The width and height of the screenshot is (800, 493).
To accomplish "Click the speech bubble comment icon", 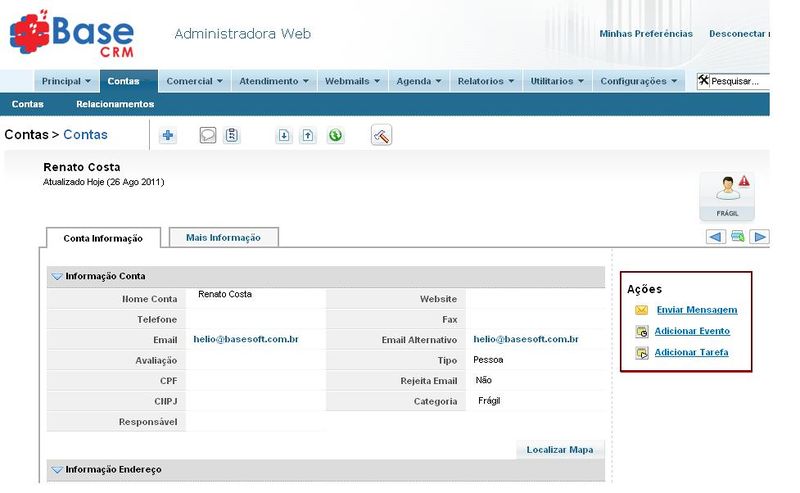I will coord(208,135).
